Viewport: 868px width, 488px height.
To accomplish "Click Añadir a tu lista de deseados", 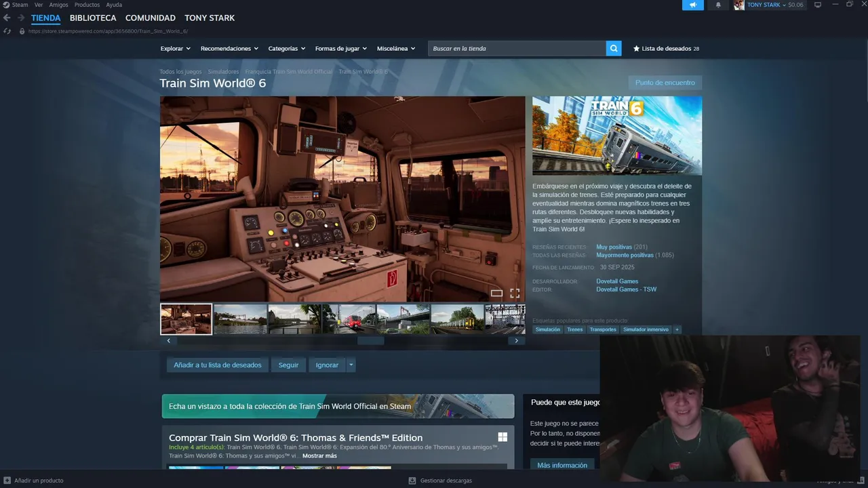I will (x=218, y=365).
